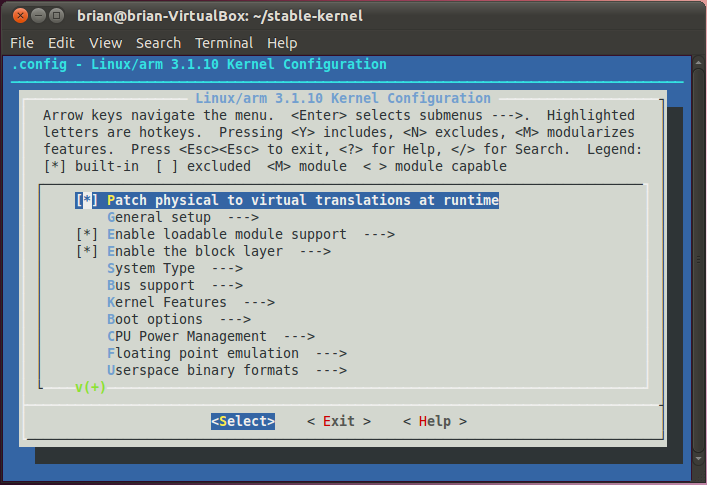Click the .config header line text
The width and height of the screenshot is (707, 485).
[x=199, y=64]
